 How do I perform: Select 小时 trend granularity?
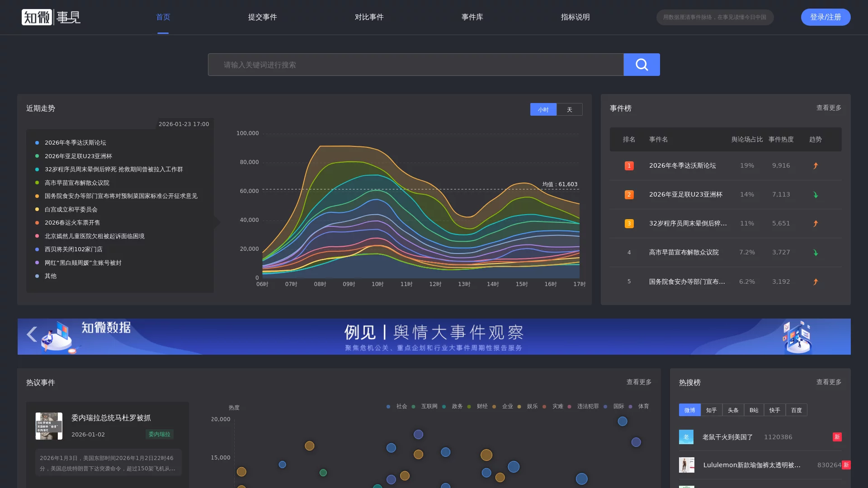tap(543, 109)
